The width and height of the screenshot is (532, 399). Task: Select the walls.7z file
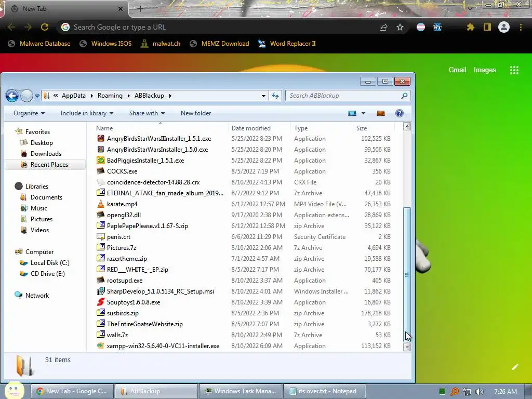pyautogui.click(x=117, y=335)
